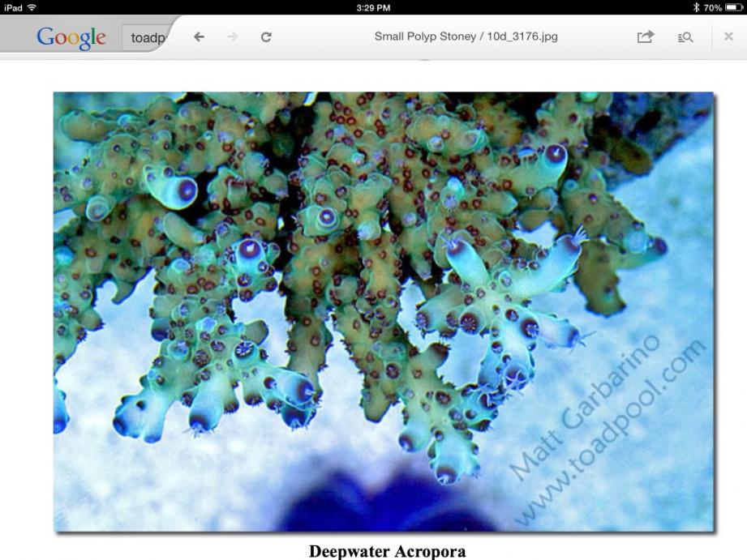The width and height of the screenshot is (747, 560).
Task: Tap the iPad label in status bar
Action: pos(13,7)
